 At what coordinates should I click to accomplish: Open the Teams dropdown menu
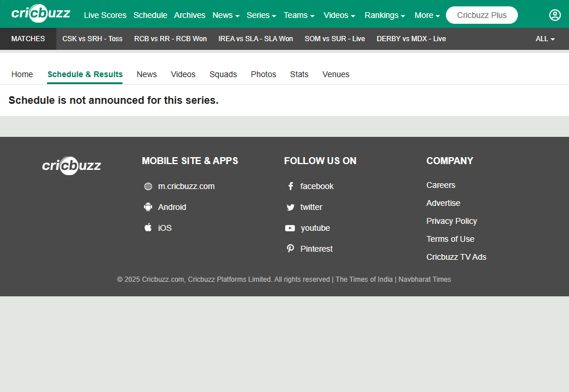coord(299,15)
